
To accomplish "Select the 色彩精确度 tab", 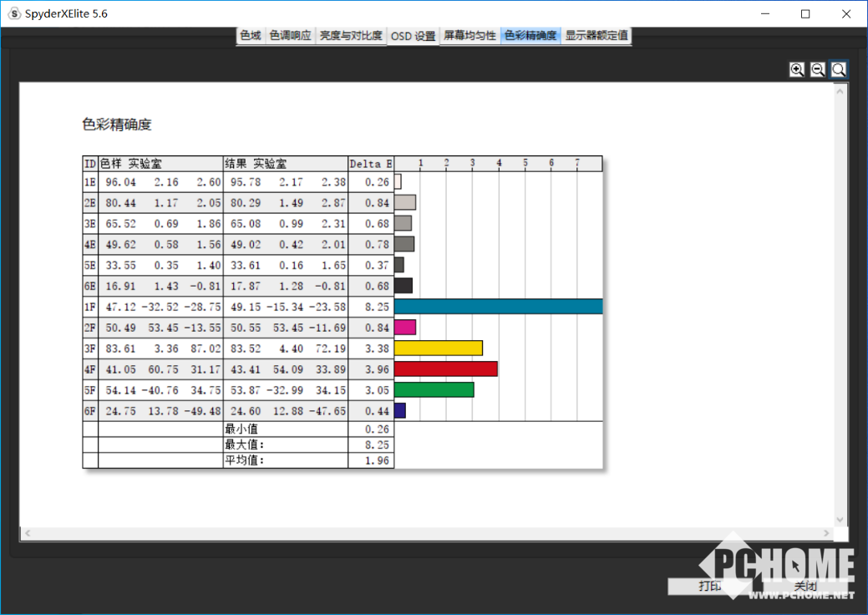I will 530,36.
